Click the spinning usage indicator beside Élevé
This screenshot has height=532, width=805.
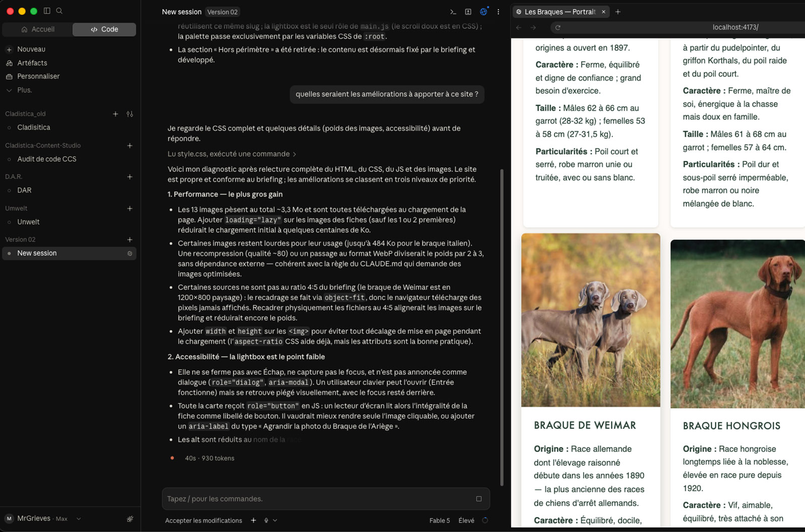pyautogui.click(x=485, y=520)
